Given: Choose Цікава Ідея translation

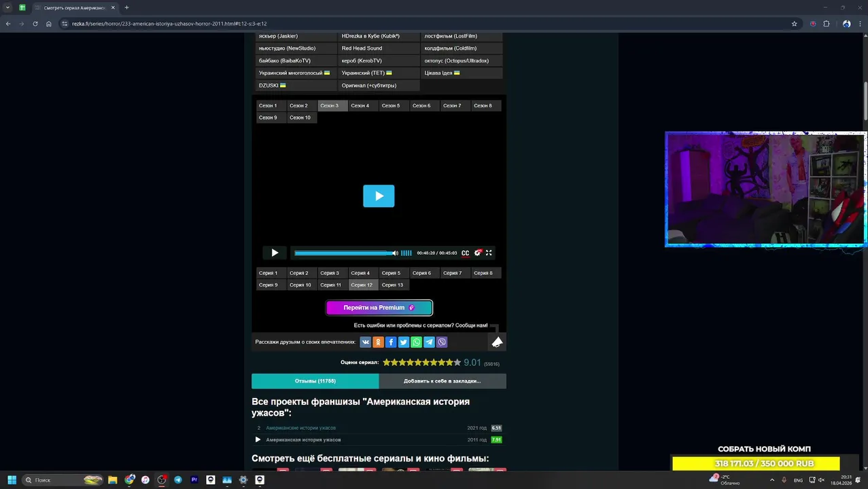Looking at the screenshot, I should 462,73.
